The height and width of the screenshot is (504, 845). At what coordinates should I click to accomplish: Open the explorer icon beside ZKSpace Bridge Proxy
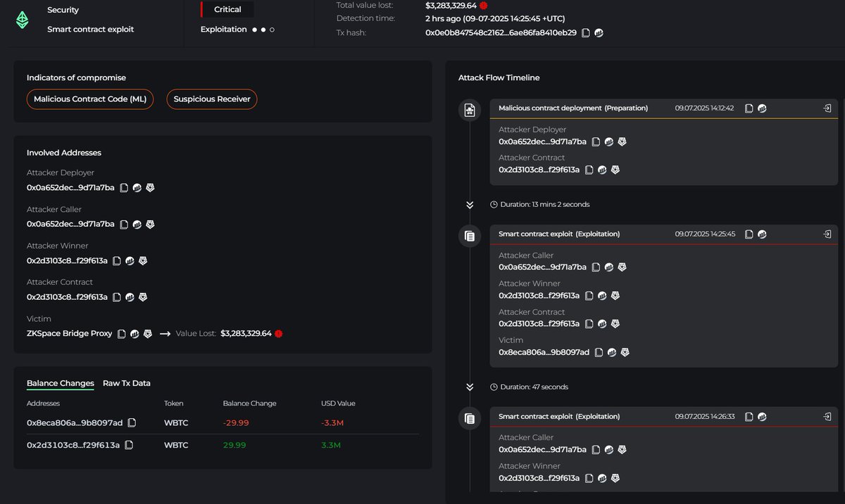click(x=134, y=334)
